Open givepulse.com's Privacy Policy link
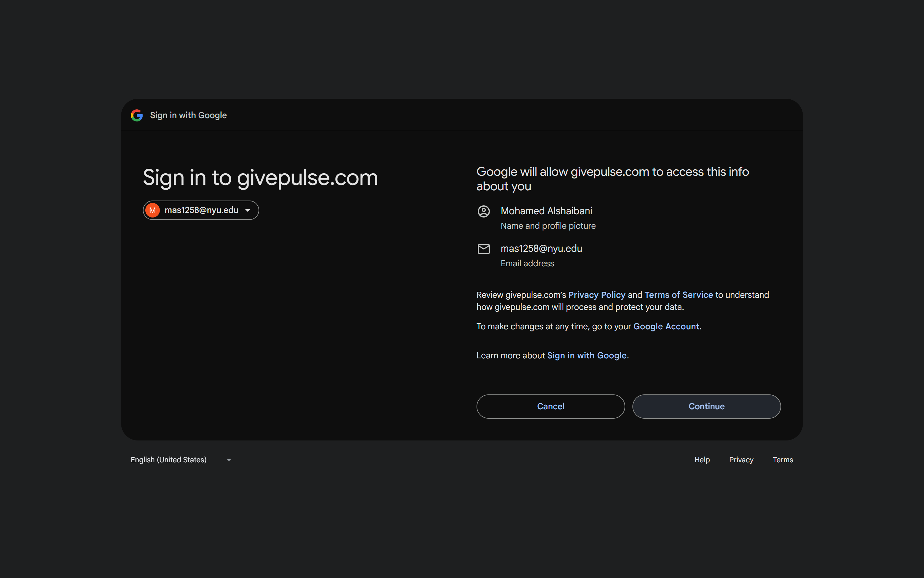Viewport: 924px width, 578px height. coord(597,295)
